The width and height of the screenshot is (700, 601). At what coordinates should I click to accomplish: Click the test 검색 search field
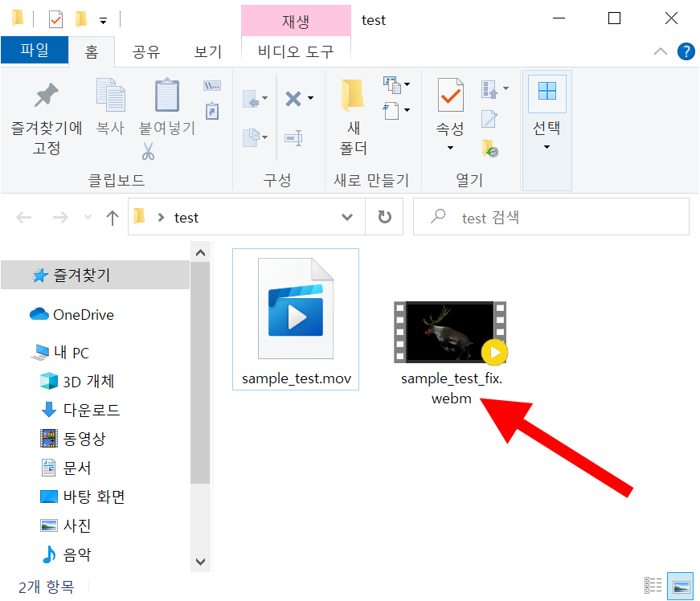pos(551,217)
